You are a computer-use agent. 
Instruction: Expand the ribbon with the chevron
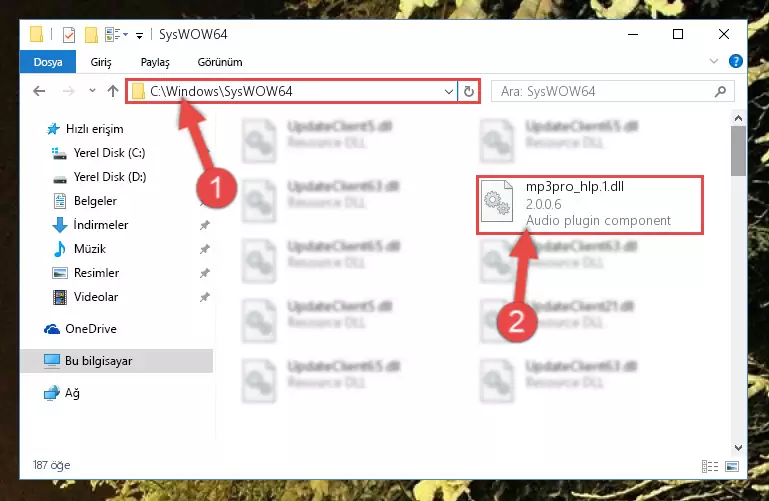714,61
